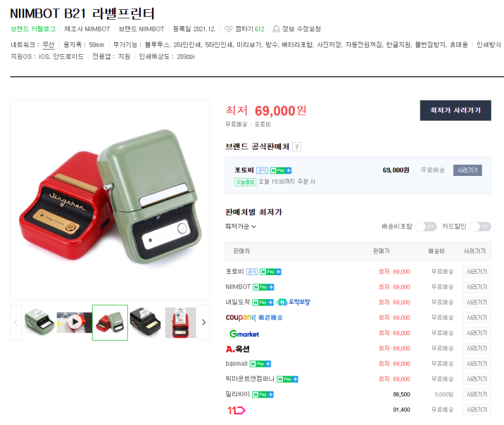
Task: Select the green printer thumbnail
Action: pos(39,322)
